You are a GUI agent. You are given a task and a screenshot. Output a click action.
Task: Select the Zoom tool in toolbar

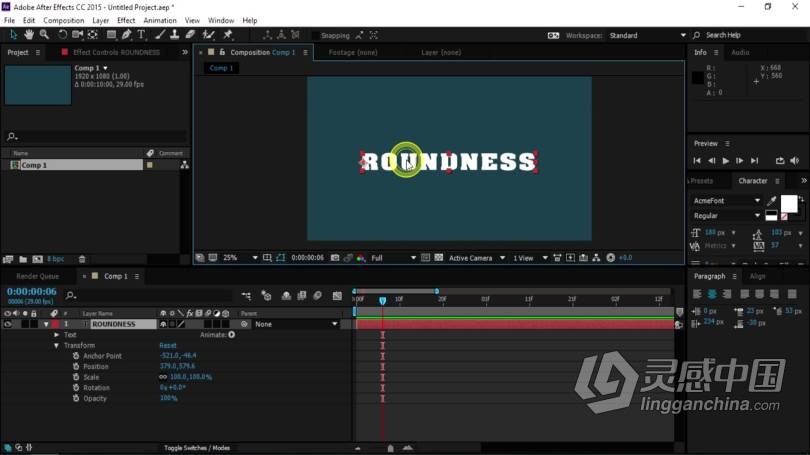coord(44,35)
